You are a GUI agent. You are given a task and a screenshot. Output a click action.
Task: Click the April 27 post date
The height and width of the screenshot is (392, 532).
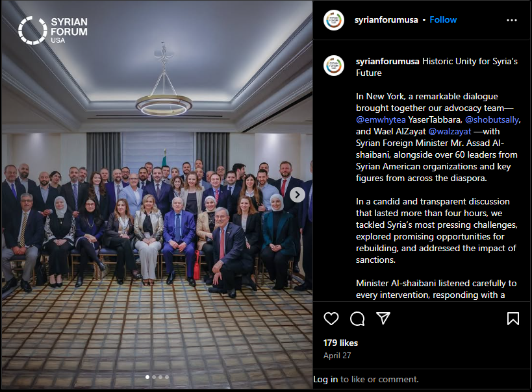337,356
